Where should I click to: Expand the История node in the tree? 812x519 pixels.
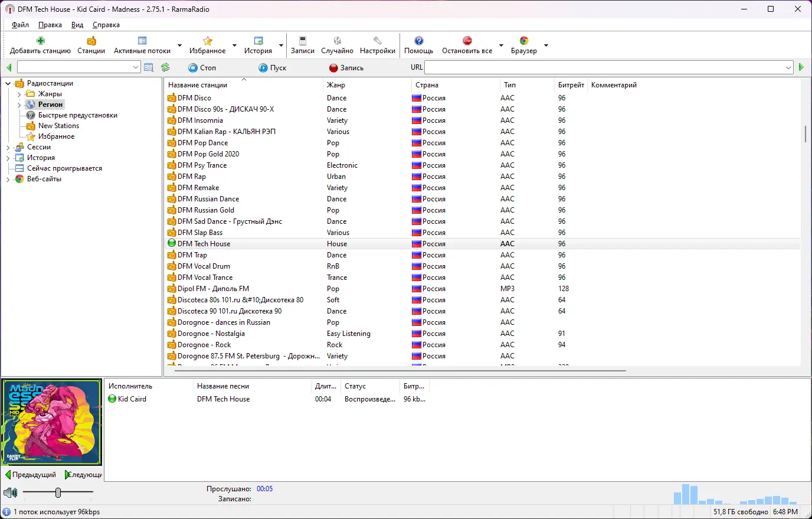coord(8,158)
